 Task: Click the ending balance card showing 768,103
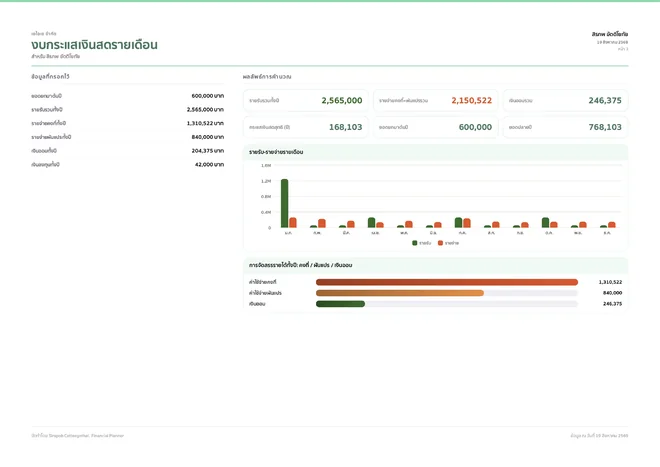[x=565, y=127]
